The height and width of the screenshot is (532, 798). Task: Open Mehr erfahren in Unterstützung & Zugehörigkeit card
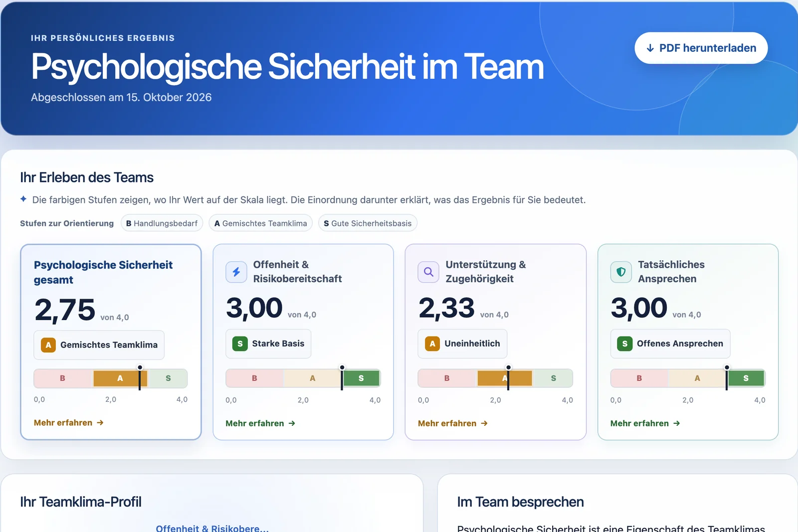click(453, 423)
